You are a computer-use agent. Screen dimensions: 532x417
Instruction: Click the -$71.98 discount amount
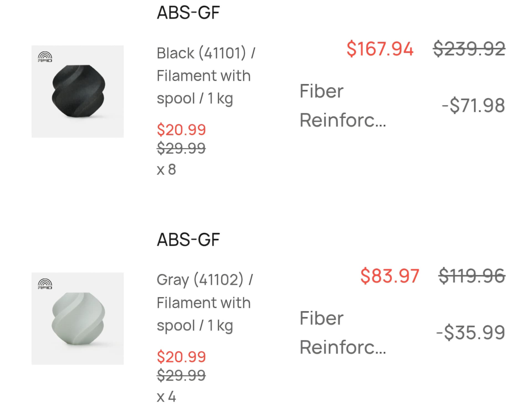(473, 106)
